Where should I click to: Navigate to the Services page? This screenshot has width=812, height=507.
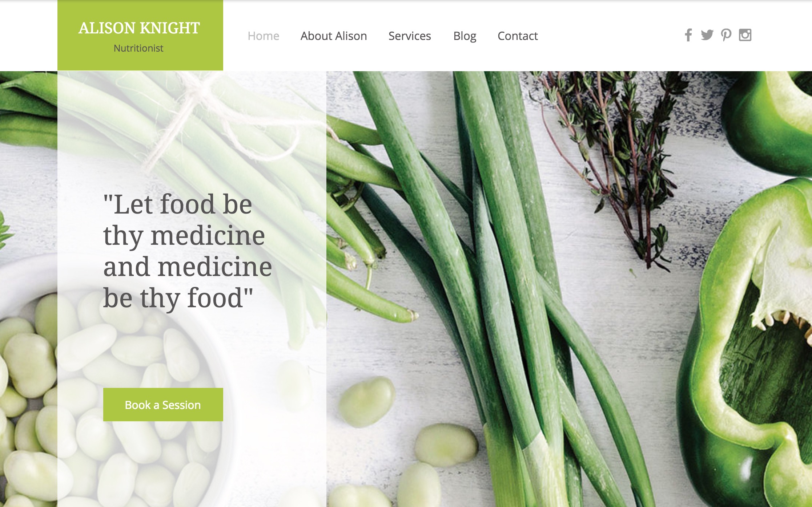coord(410,36)
